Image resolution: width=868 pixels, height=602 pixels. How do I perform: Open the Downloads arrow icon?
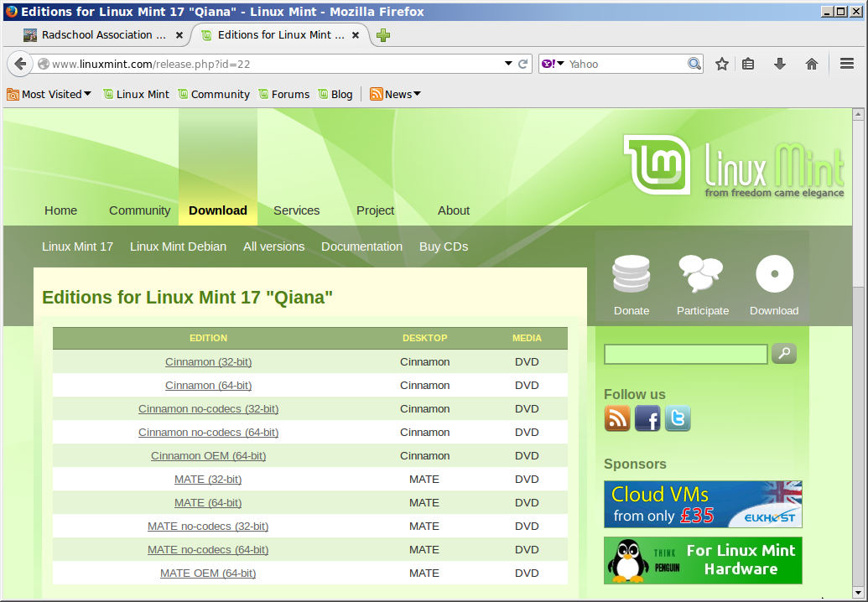pos(780,65)
